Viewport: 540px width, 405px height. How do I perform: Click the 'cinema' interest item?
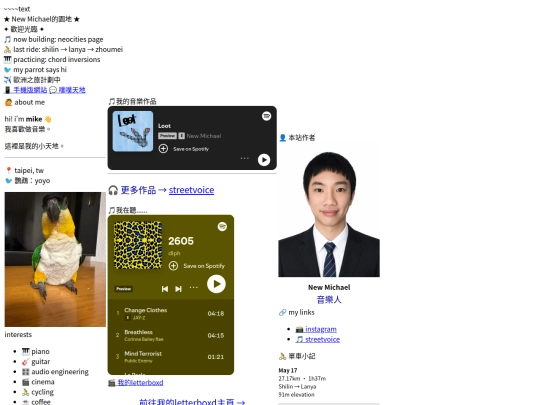pyautogui.click(x=38, y=382)
